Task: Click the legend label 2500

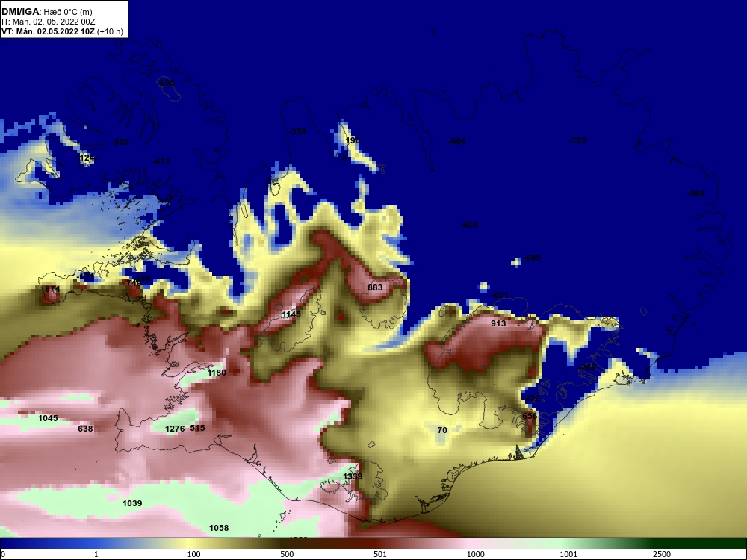Action: (x=662, y=554)
